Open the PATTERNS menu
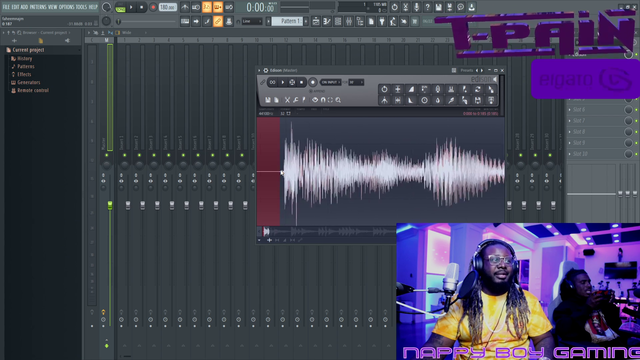 click(38, 7)
